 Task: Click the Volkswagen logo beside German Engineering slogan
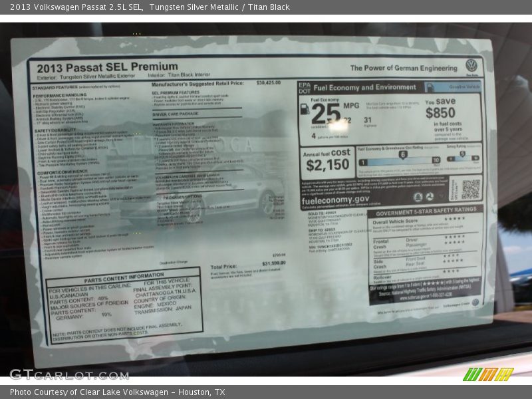471,65
